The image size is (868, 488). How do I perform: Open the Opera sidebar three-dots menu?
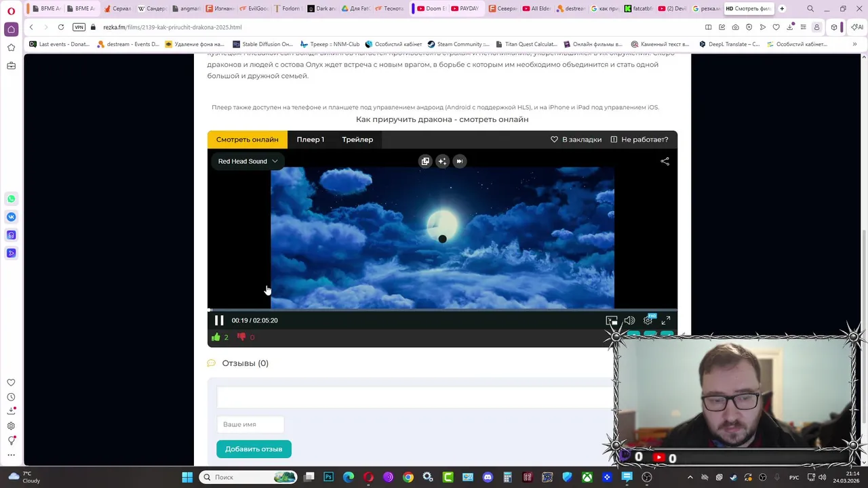point(11,455)
